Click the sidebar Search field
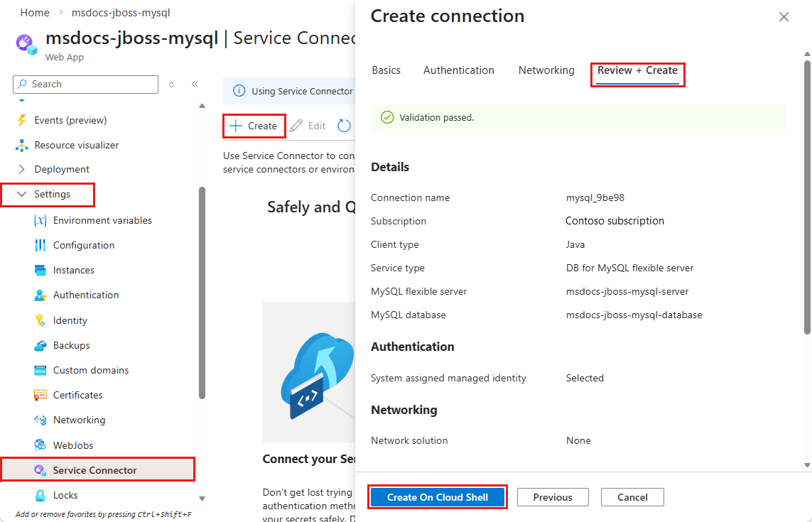Viewport: 812px width, 522px height. 85,85
